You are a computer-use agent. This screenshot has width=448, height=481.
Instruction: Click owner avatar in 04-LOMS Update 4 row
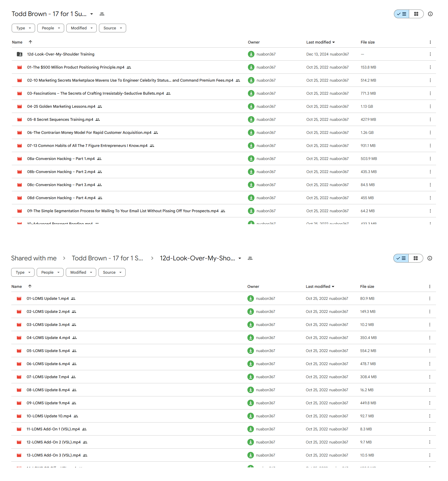click(251, 338)
